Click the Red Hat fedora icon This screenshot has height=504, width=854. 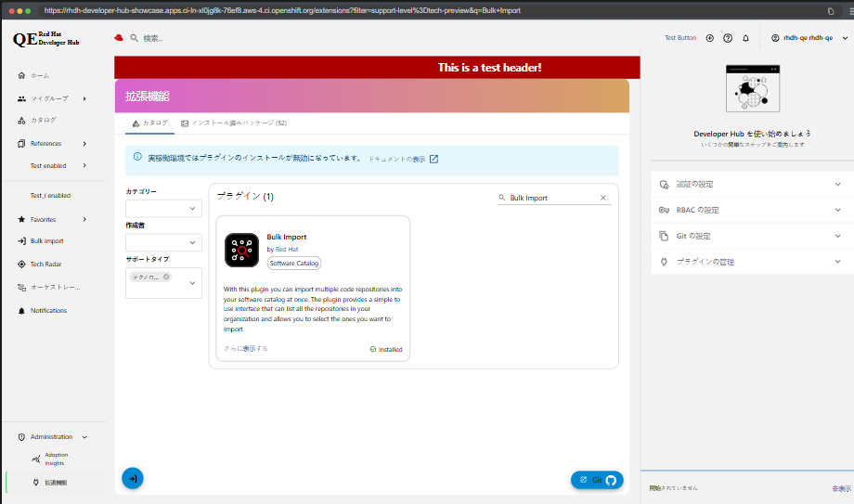pos(119,38)
